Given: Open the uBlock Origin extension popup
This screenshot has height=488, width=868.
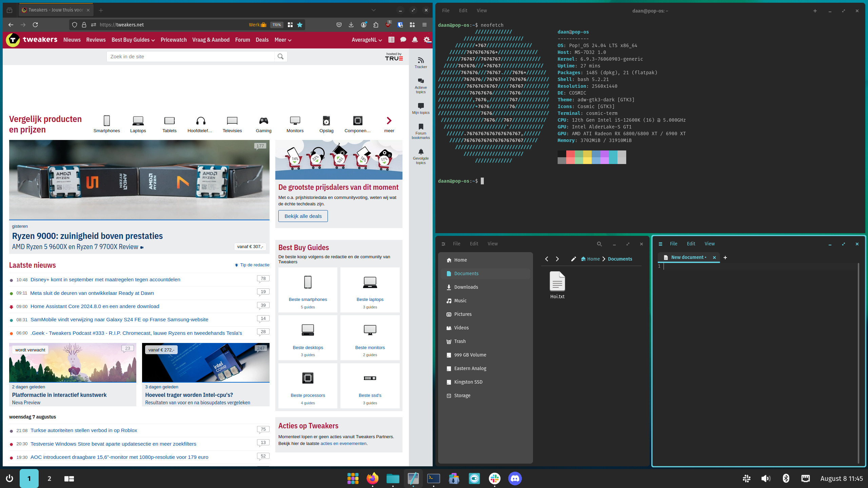Looking at the screenshot, I should (x=387, y=24).
